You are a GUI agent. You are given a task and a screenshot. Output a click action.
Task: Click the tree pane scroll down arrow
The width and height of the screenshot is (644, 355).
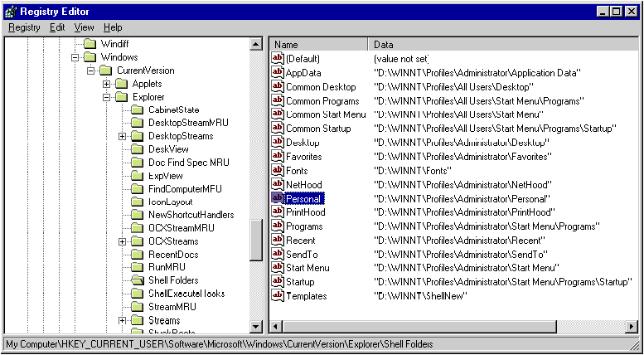(x=256, y=327)
